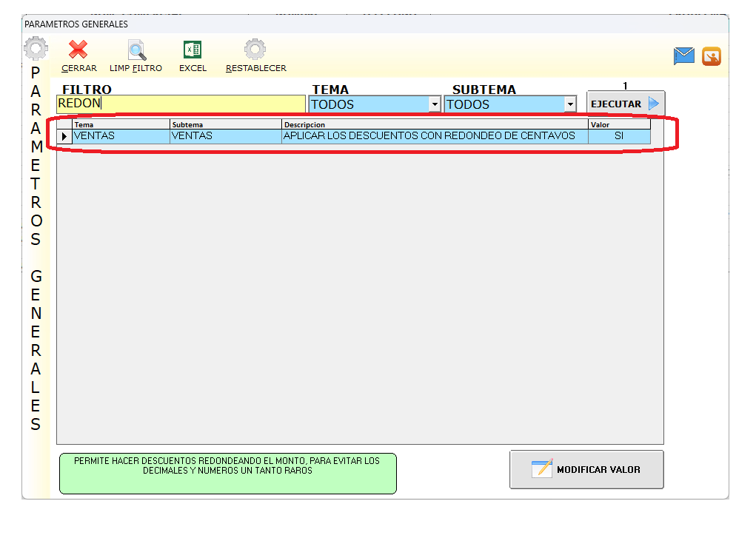Open the blue mail envelope icon
This screenshot has width=756, height=538.
(683, 56)
